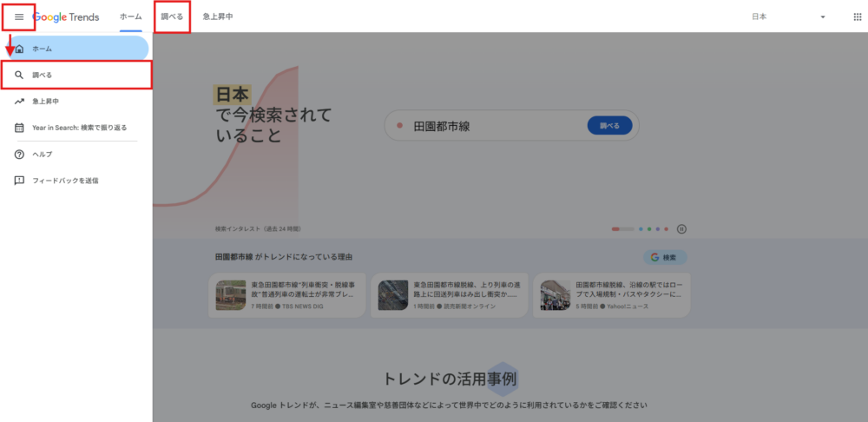Click the magnifier icon beside 調べる in sidebar
Viewport: 868px width, 422px height.
[19, 76]
